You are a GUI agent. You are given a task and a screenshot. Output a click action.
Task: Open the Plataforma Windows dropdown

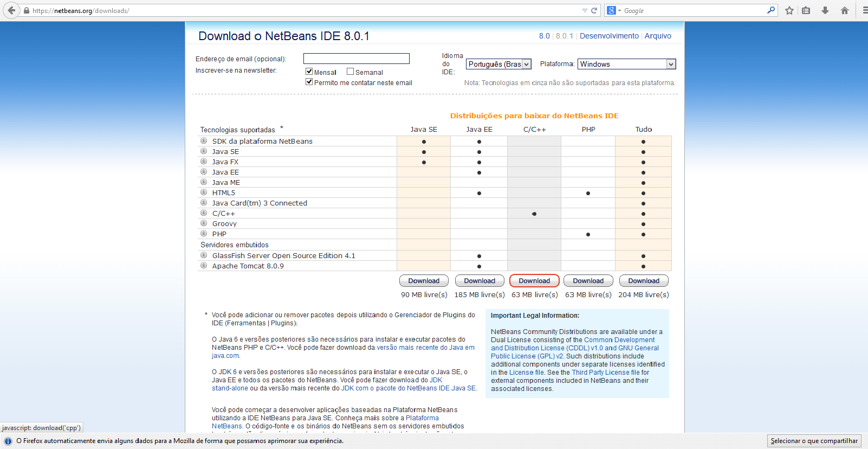click(627, 64)
